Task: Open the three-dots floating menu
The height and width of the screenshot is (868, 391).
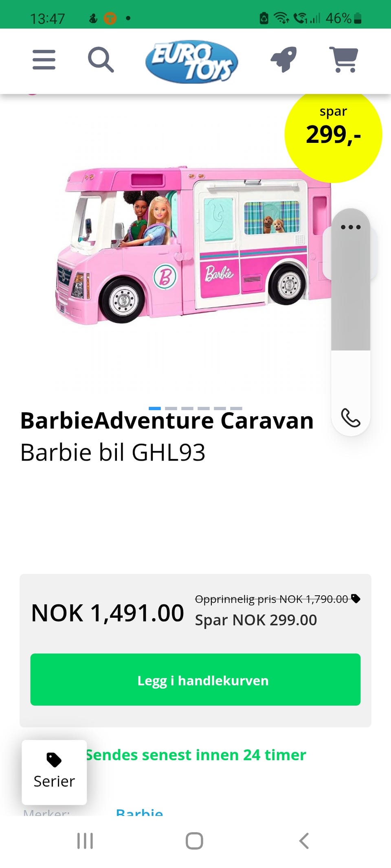Action: (x=351, y=227)
